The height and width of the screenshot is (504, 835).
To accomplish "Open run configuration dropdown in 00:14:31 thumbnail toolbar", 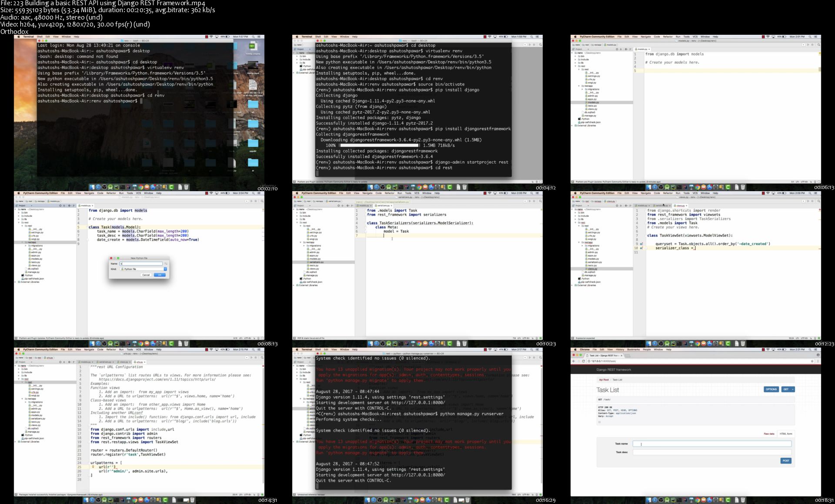I will pos(247,358).
